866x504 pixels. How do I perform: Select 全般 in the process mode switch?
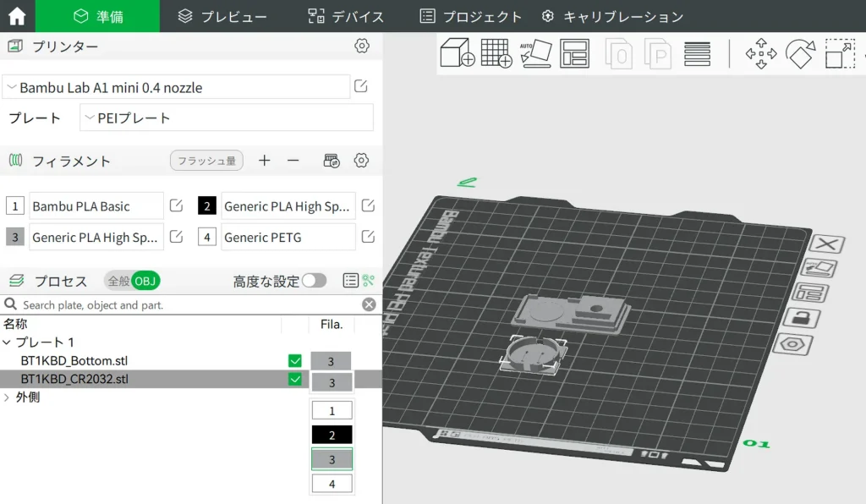pyautogui.click(x=118, y=281)
